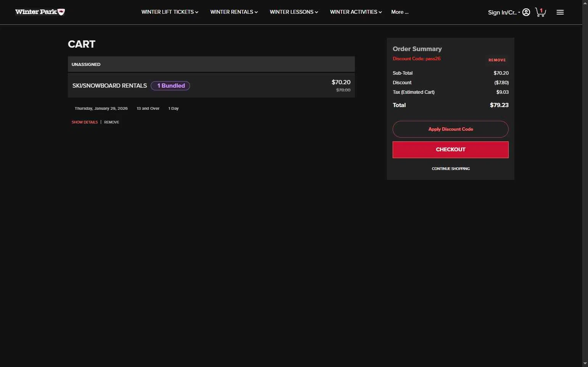Open the Winter Park logo homepage
588x367 pixels.
40,12
